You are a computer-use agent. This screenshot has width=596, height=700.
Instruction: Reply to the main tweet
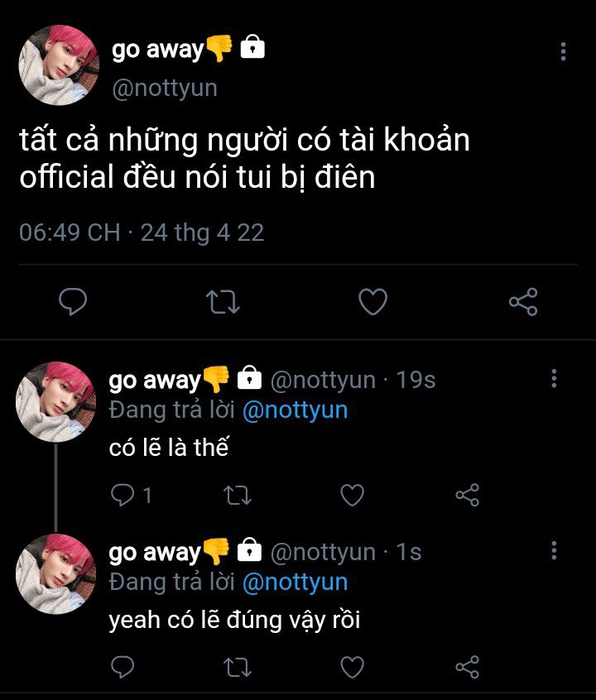tap(74, 302)
